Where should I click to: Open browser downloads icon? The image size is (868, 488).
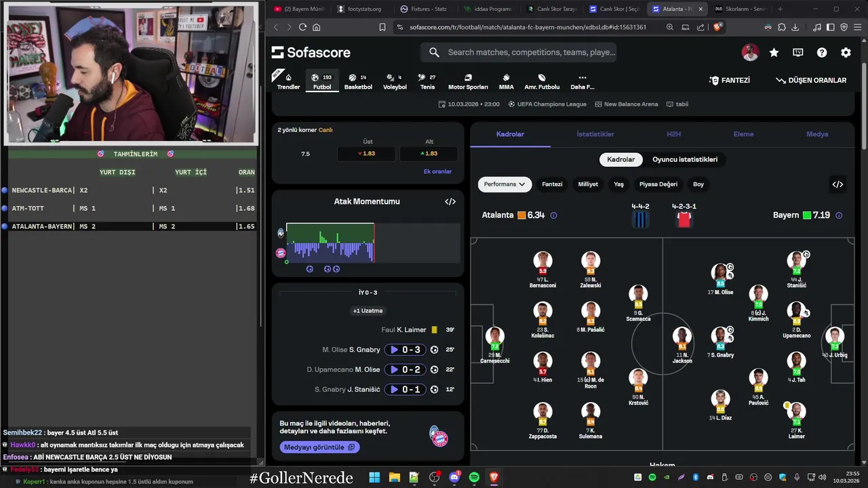click(x=795, y=27)
